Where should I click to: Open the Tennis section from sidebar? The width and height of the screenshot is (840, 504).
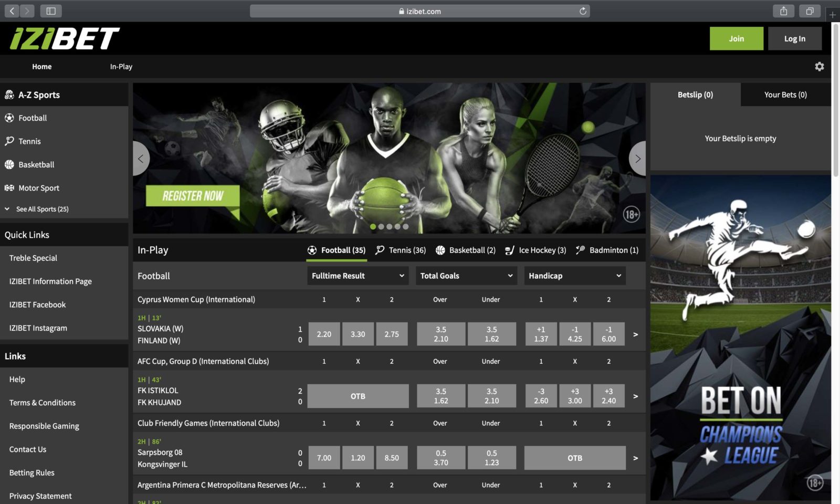tap(9, 141)
